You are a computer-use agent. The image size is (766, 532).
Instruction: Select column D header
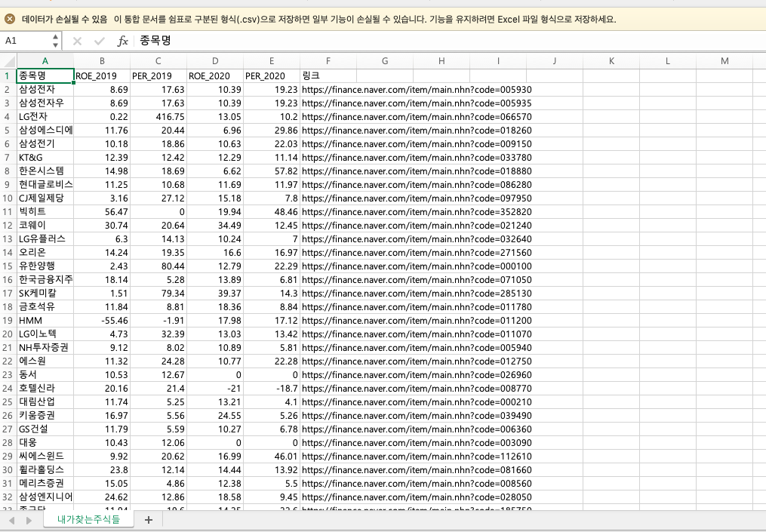click(215, 61)
